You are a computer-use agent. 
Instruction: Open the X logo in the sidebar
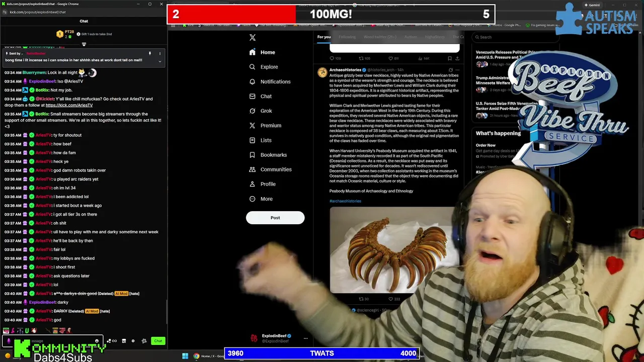[x=253, y=37]
